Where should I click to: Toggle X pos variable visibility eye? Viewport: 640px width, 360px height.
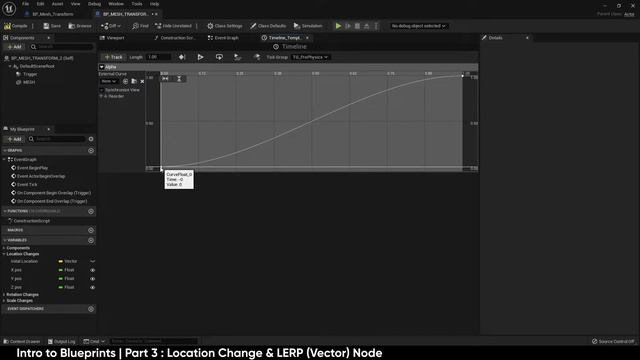coord(93,271)
